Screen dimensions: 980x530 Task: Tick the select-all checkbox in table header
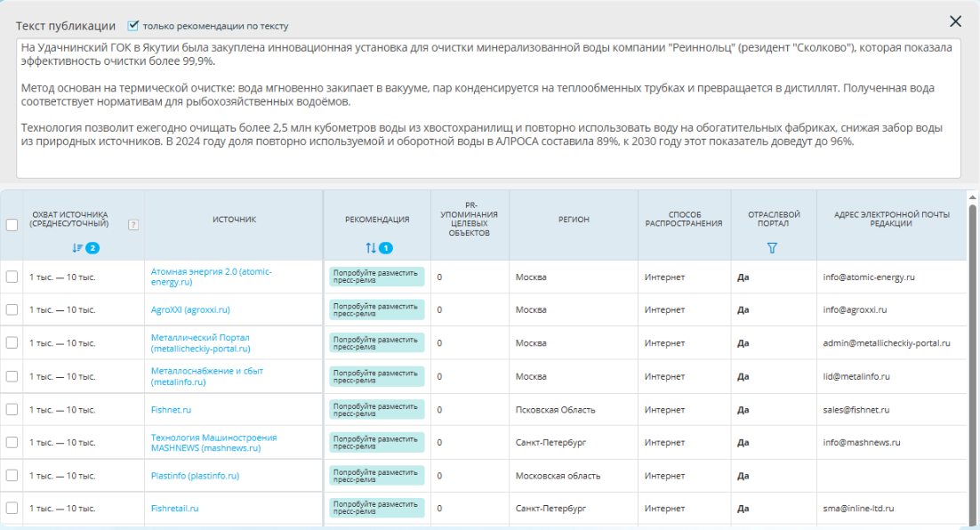click(x=12, y=225)
